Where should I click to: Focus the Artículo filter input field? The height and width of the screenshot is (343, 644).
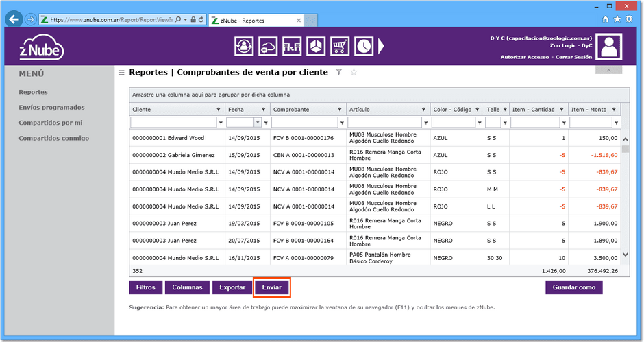tap(384, 123)
